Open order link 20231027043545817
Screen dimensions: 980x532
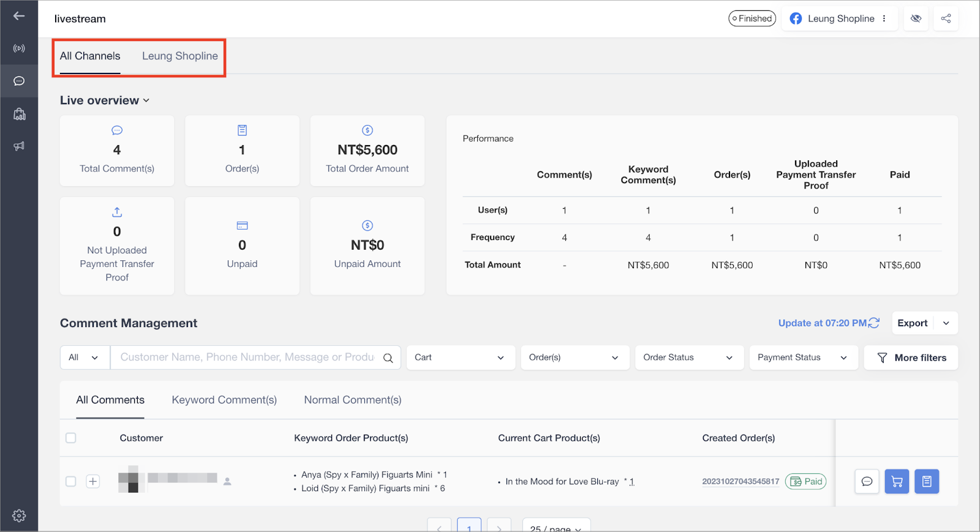tap(741, 482)
